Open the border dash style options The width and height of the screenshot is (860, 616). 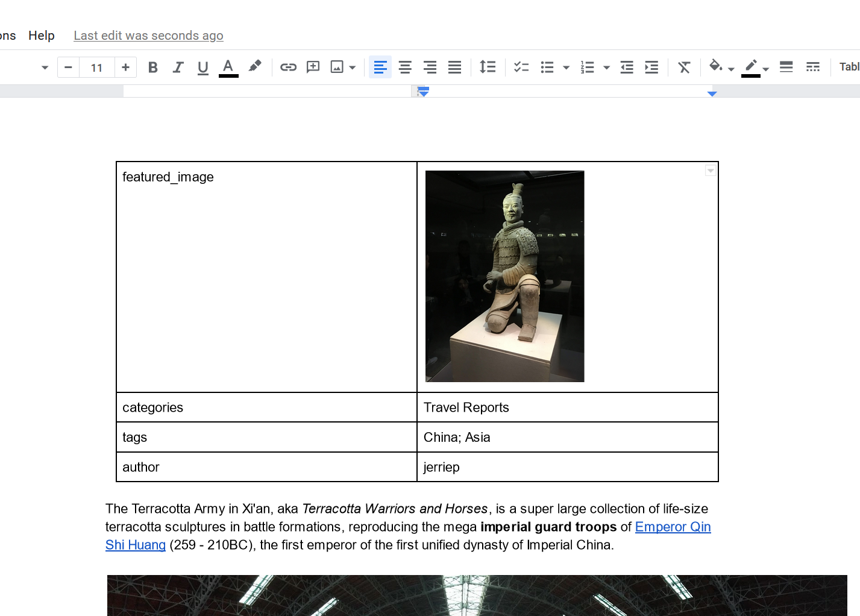(813, 67)
